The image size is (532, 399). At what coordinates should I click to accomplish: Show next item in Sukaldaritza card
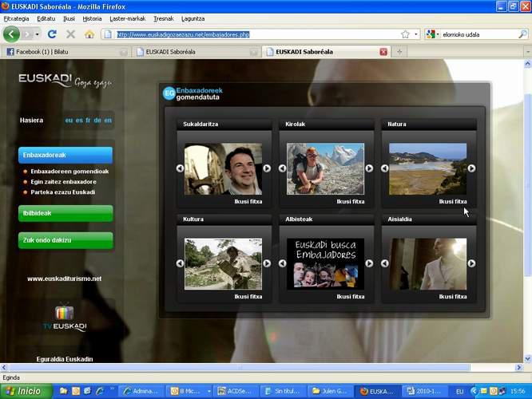(267, 168)
